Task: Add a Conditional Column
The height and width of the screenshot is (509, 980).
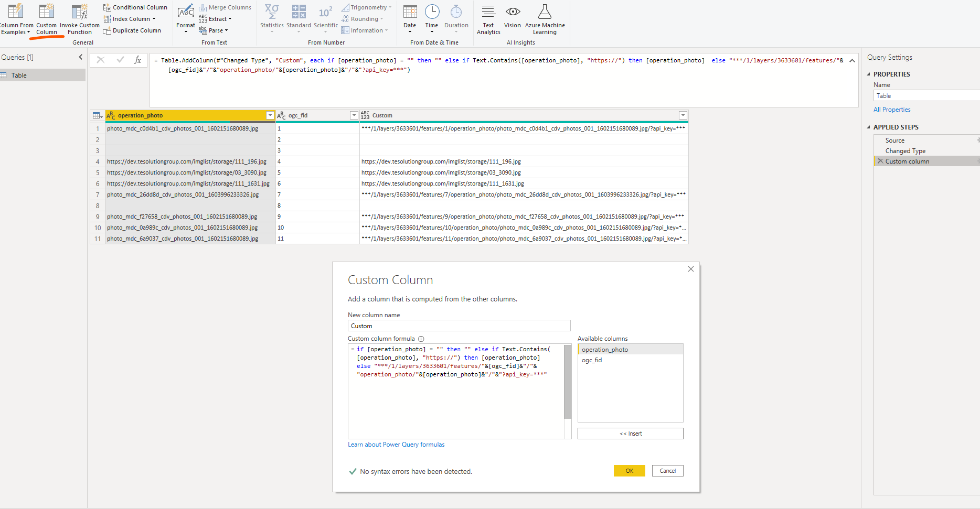Action: [135, 7]
